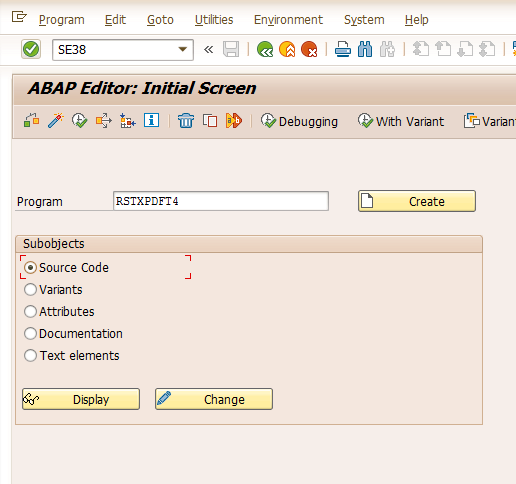Click the Create button
This screenshot has height=484, width=516.
(417, 201)
